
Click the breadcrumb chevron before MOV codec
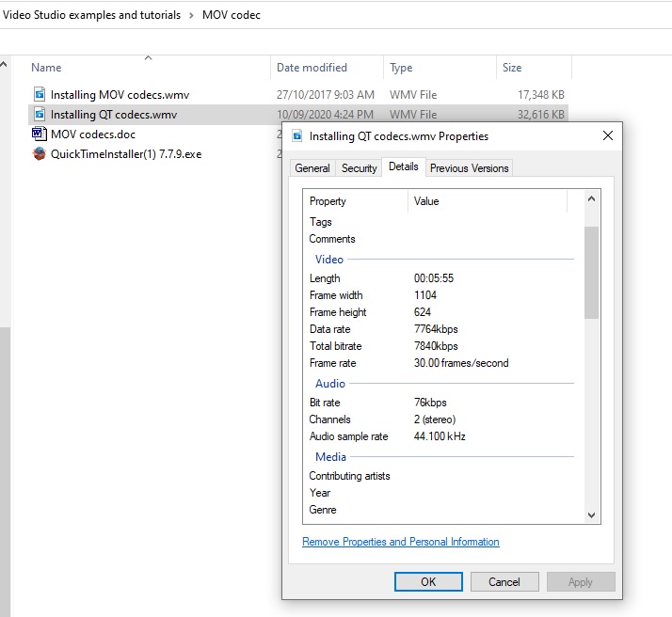click(191, 15)
